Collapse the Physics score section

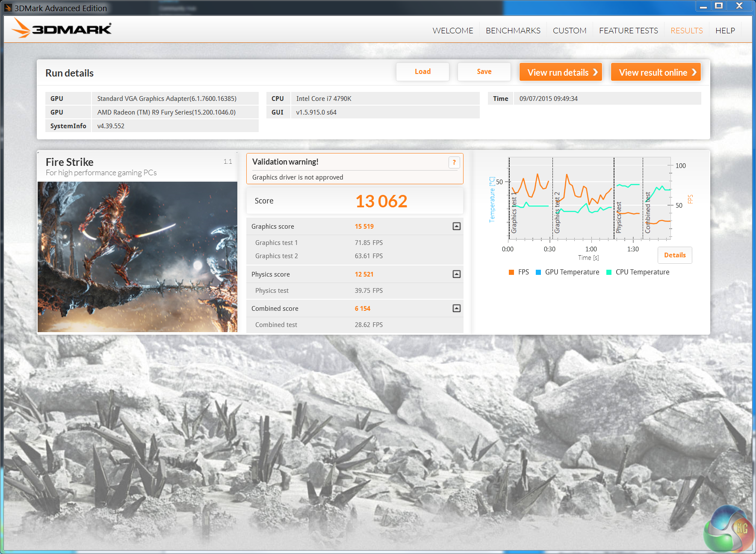pos(456,274)
